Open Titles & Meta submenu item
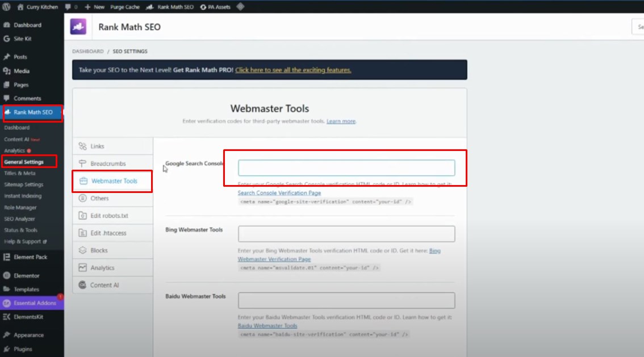The height and width of the screenshot is (357, 644). click(20, 173)
